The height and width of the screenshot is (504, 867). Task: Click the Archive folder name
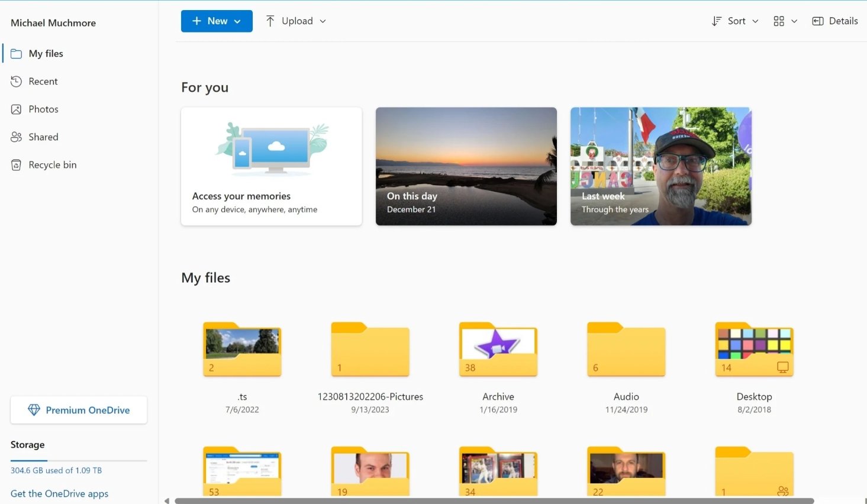tap(498, 397)
